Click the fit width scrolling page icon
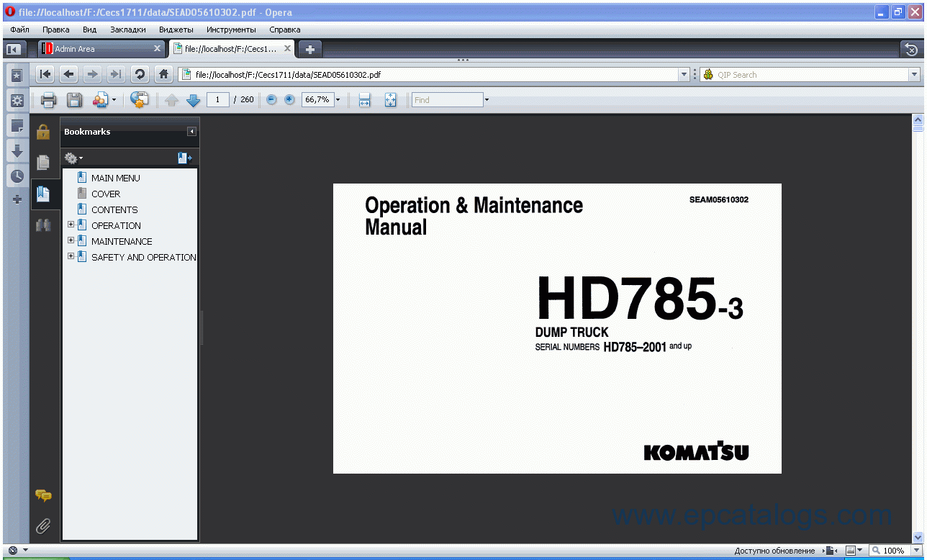 pyautogui.click(x=364, y=100)
